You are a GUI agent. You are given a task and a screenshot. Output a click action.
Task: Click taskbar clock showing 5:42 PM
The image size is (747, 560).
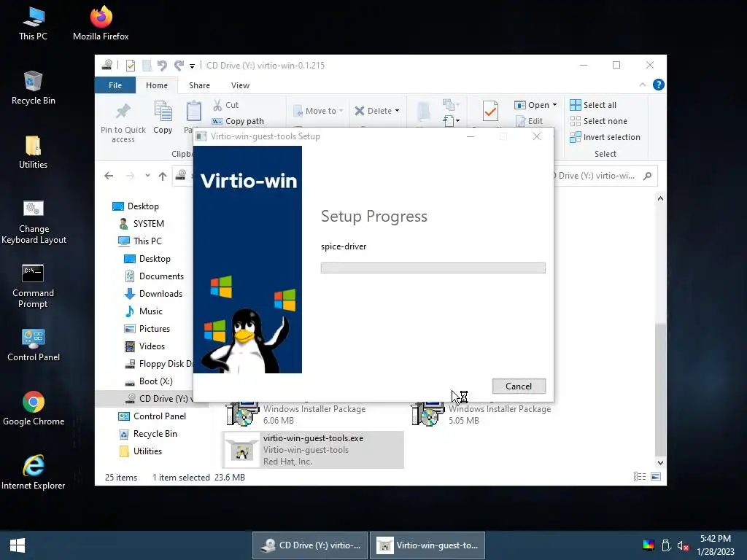pos(715,545)
